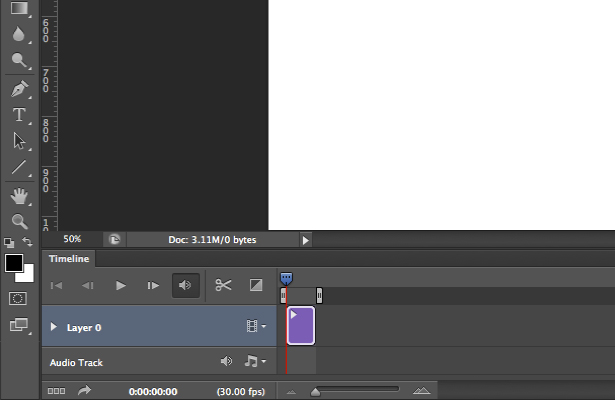Viewport: 615px width, 400px height.
Task: Select the Gradient tool
Action: point(19,7)
